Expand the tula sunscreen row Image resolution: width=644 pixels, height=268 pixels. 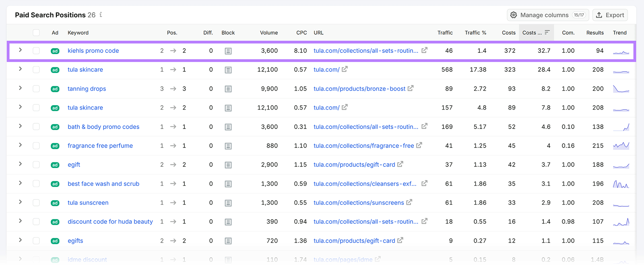tap(20, 202)
